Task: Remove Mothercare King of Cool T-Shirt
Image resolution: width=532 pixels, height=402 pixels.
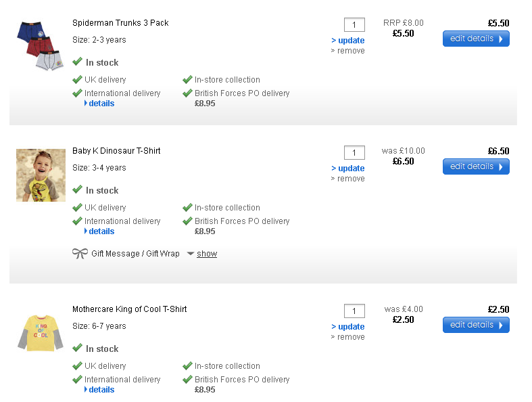Action: 349,337
